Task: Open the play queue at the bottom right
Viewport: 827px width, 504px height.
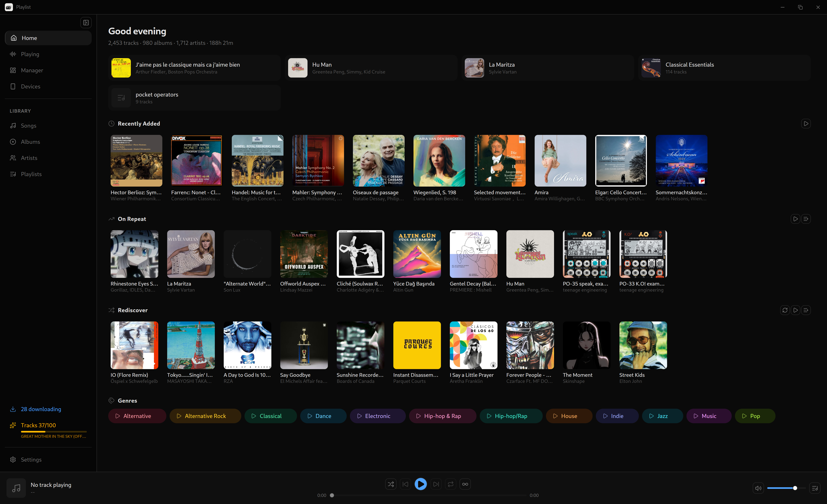Action: pos(815,488)
